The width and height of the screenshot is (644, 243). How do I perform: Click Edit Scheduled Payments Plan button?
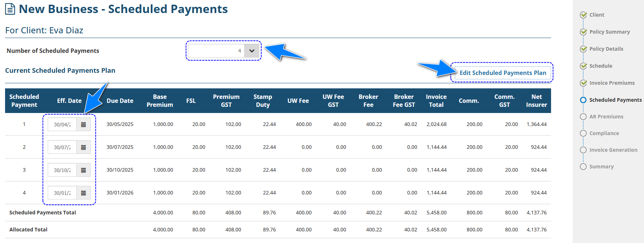pos(503,73)
